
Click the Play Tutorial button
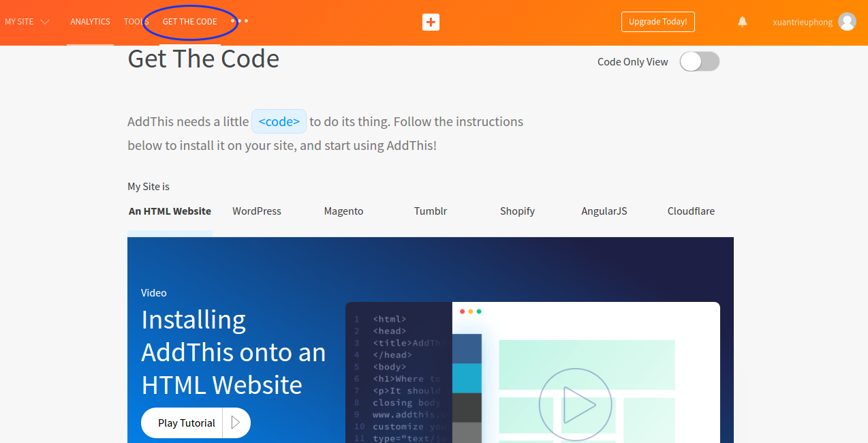(x=196, y=423)
